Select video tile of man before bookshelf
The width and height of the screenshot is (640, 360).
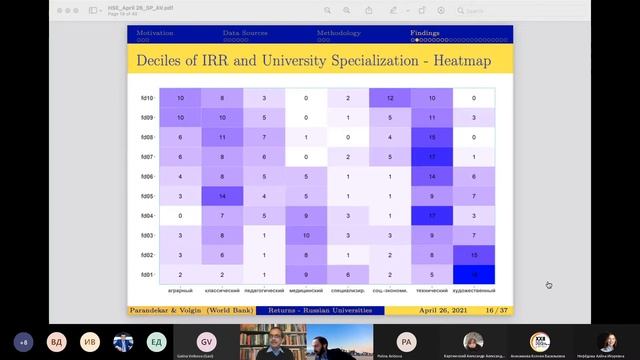click(x=273, y=342)
